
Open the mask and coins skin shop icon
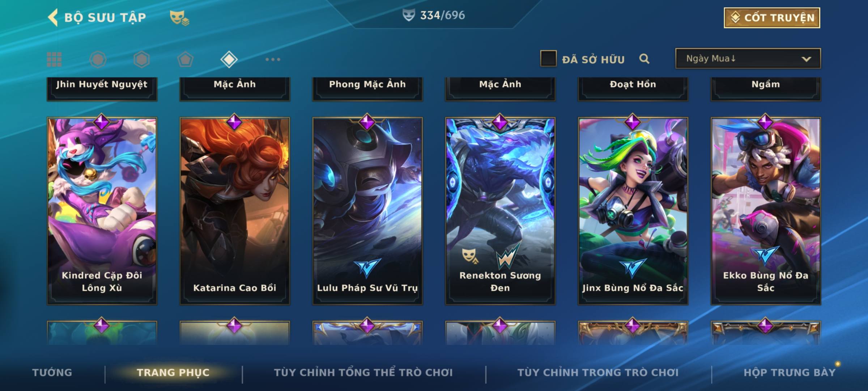[179, 18]
